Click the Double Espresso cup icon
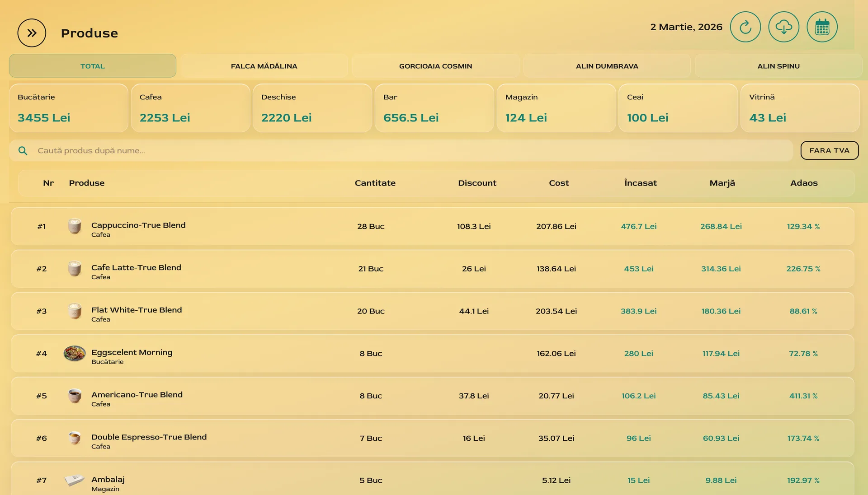Image resolution: width=868 pixels, height=495 pixels. 75,438
